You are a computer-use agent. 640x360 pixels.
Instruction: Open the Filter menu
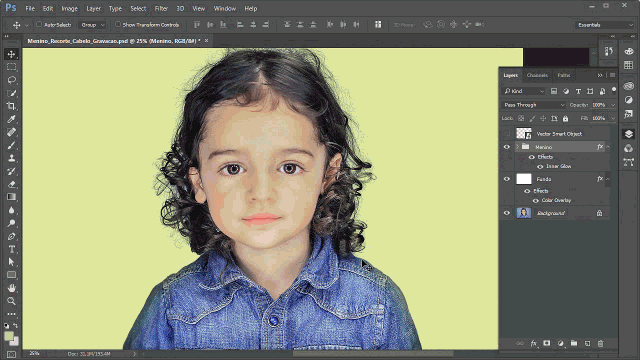pos(161,8)
